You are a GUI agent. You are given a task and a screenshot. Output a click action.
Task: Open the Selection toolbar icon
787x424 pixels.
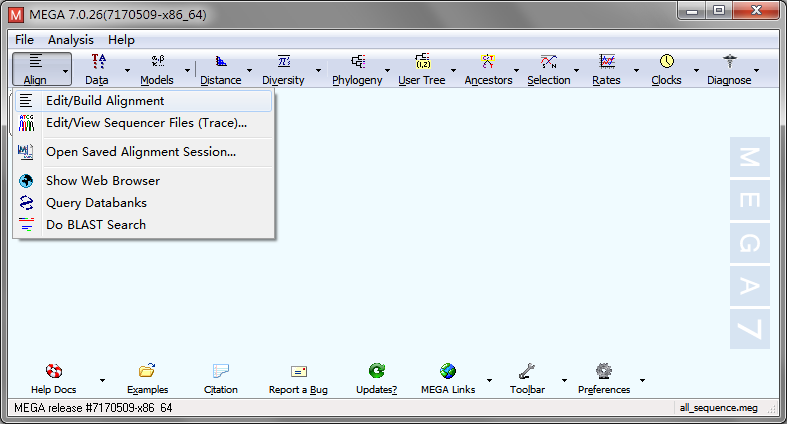[549, 62]
